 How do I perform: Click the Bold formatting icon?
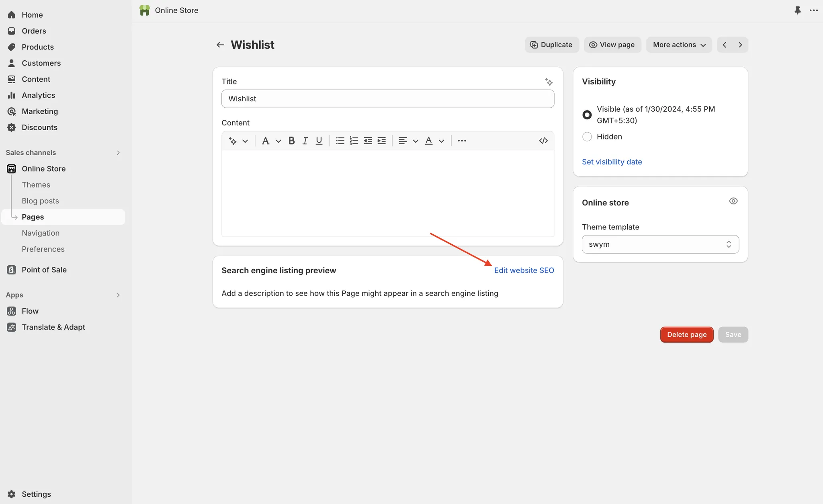click(292, 141)
